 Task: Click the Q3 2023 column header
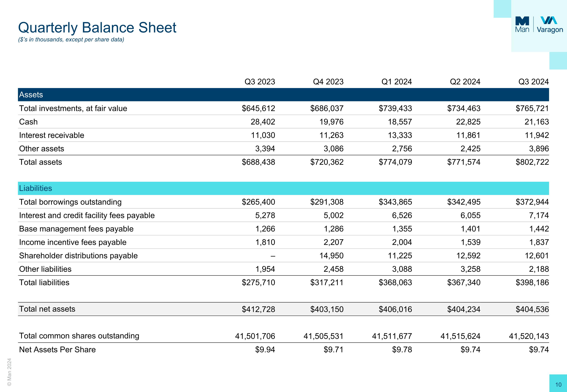tap(260, 82)
